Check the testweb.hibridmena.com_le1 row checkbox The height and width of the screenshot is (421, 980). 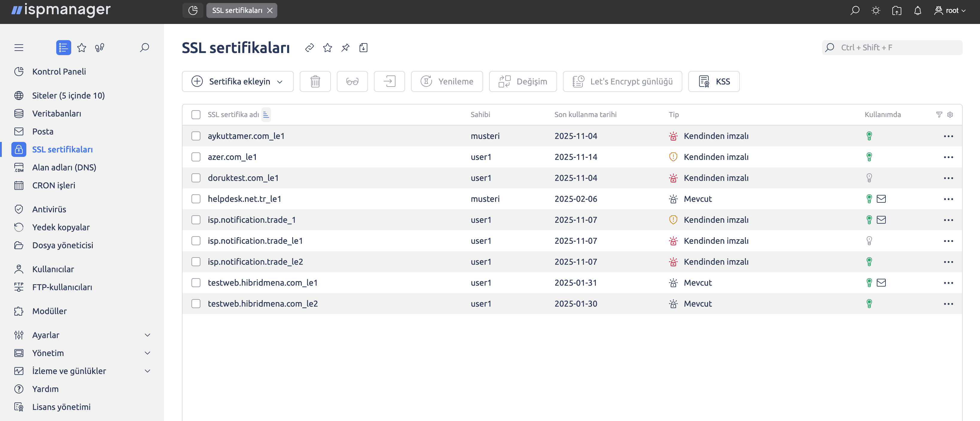coord(196,282)
